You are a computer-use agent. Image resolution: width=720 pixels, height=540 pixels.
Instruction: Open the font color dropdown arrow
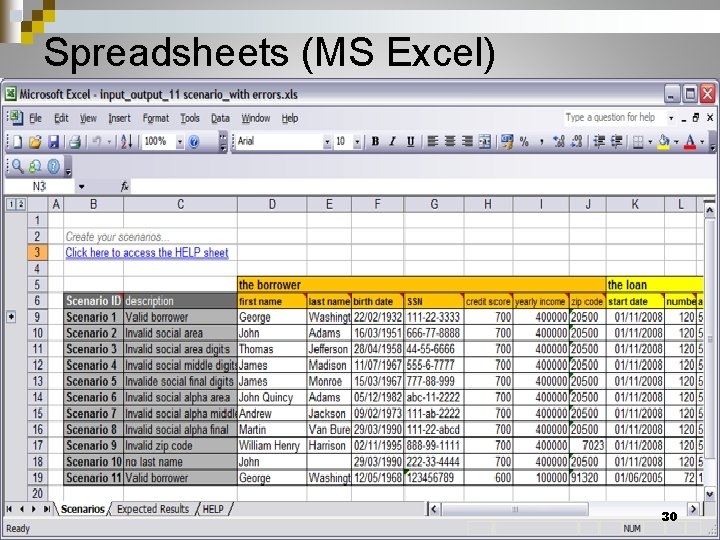tap(702, 142)
